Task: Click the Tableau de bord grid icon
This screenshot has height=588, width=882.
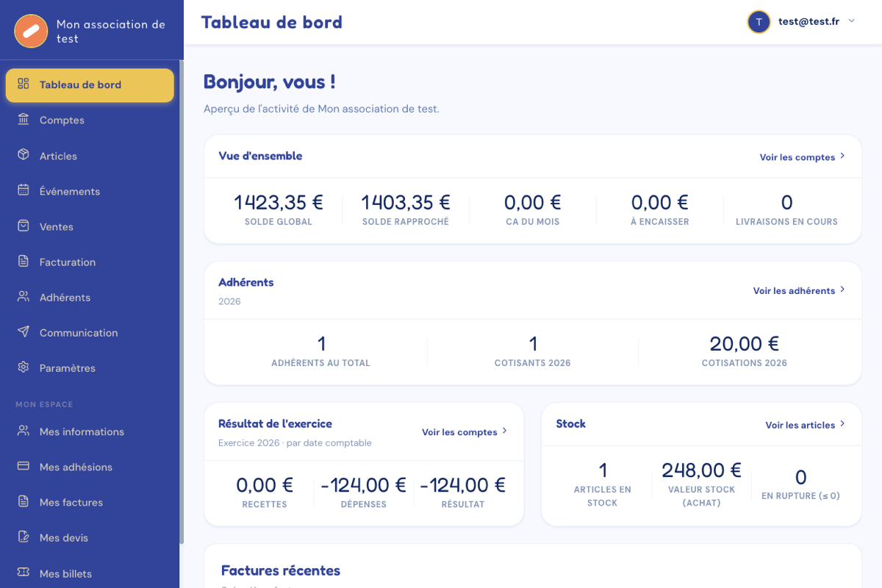Action: (x=24, y=84)
